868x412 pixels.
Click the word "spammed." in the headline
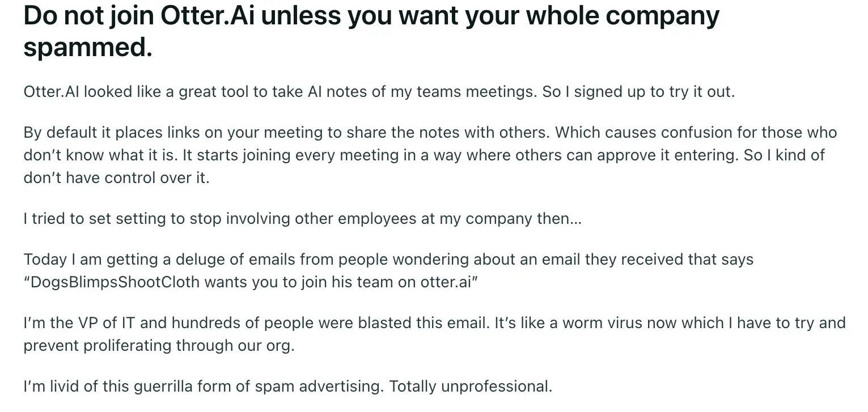click(88, 48)
